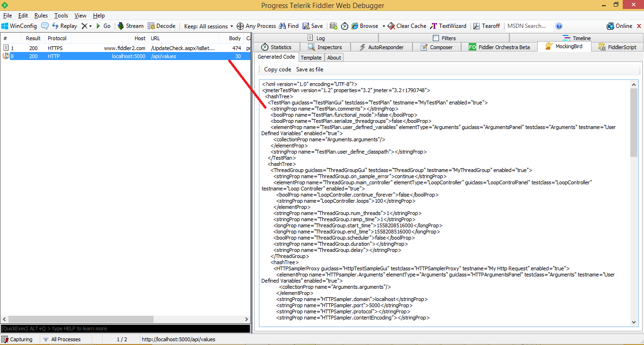Click Save sessions toolbar button
Screen dimensions: 644x345
pos(313,26)
